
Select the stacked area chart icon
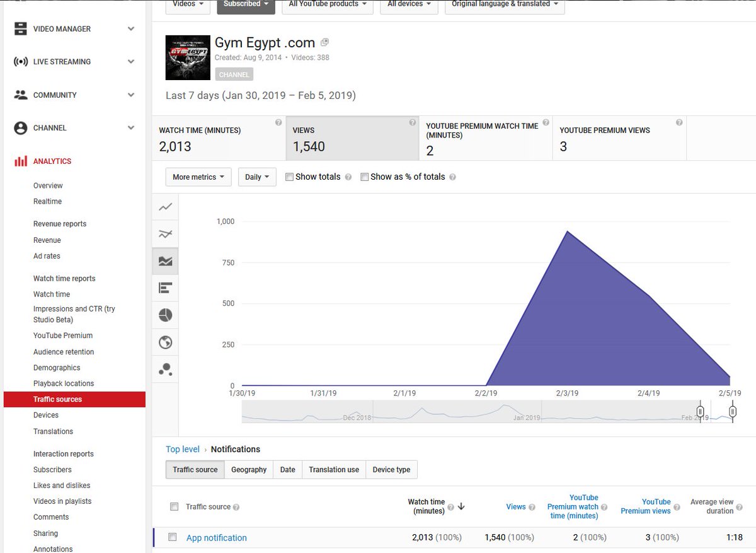[x=165, y=261]
